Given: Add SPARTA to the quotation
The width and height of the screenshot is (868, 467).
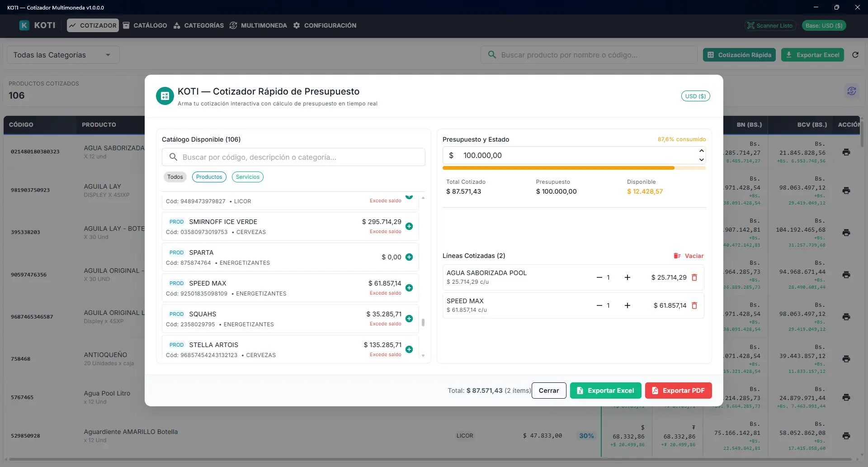Looking at the screenshot, I should pos(409,257).
